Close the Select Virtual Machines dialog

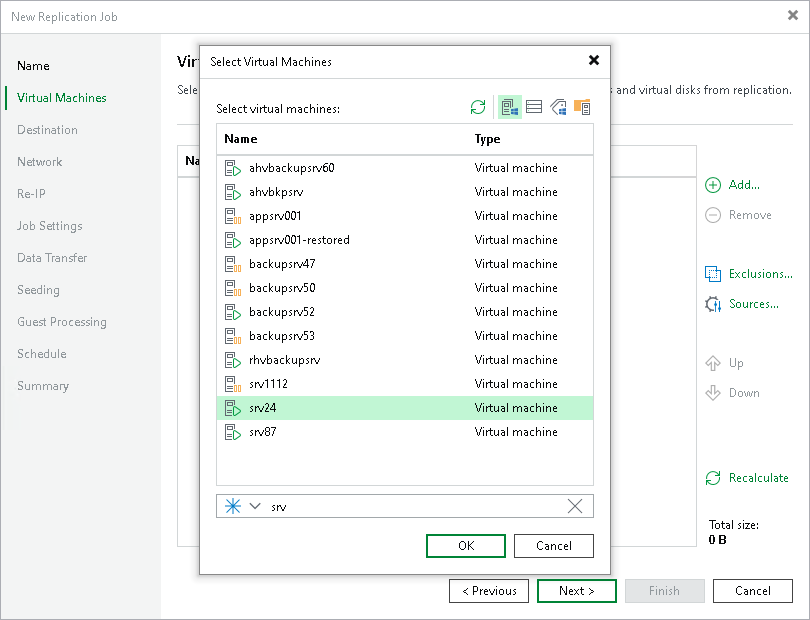pos(594,60)
